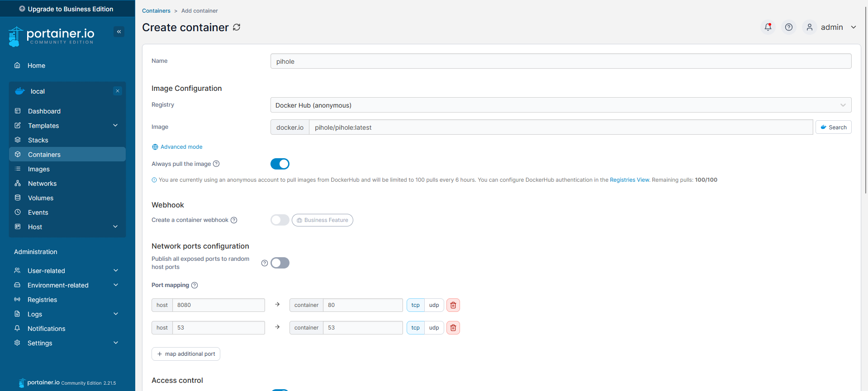Open Stacks in the sidebar
This screenshot has height=391, width=868.
pyautogui.click(x=38, y=140)
